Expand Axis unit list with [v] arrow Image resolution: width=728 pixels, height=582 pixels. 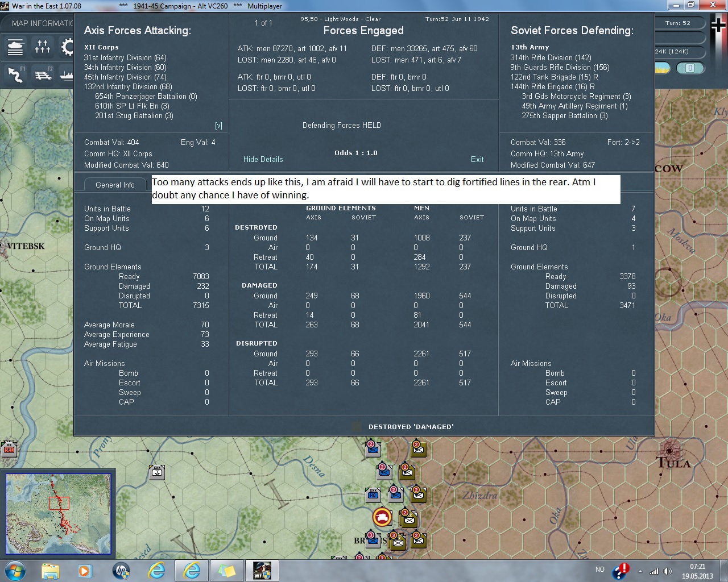click(218, 126)
